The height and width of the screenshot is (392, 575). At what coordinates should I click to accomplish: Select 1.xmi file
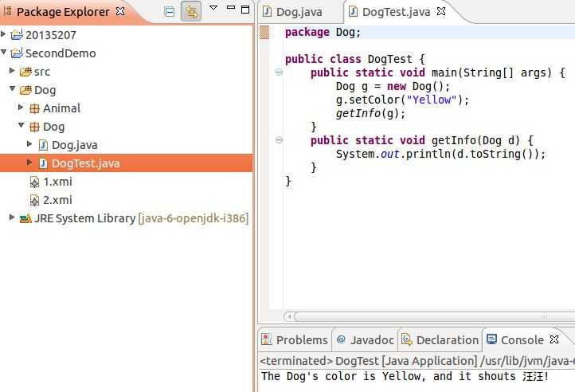(x=57, y=182)
